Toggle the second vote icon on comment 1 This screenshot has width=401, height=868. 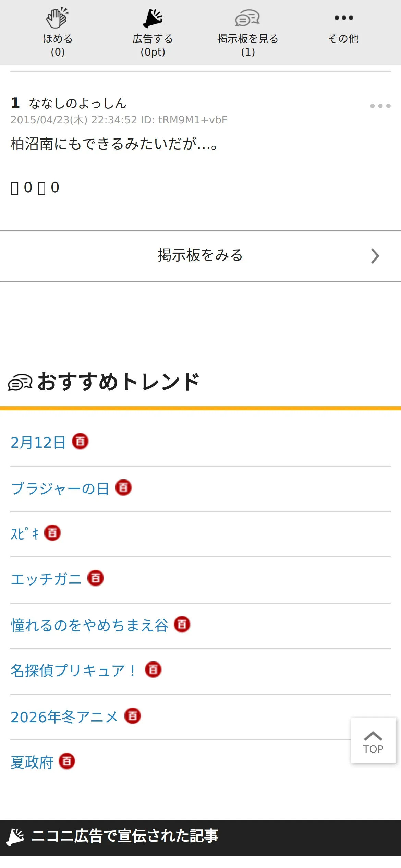click(41, 188)
